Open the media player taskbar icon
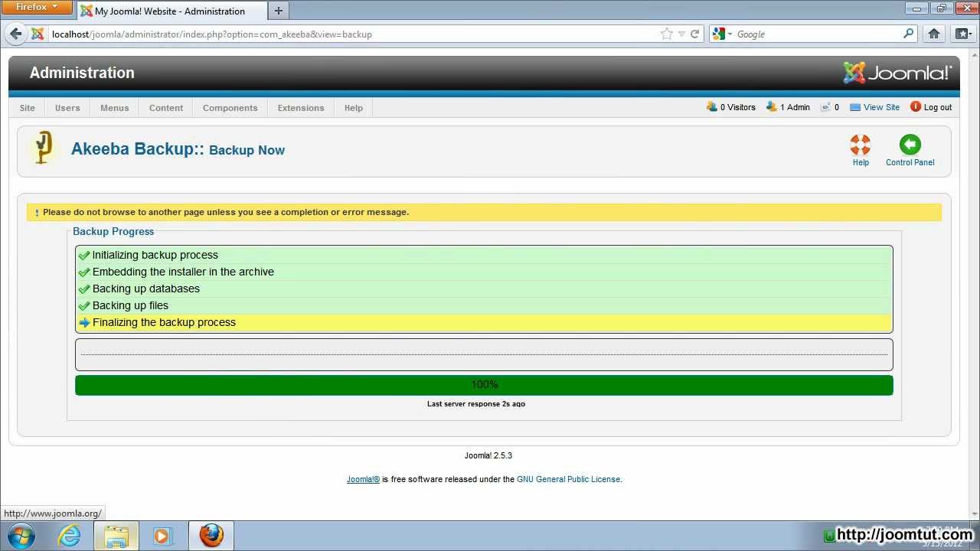980x551 pixels. 163,536
